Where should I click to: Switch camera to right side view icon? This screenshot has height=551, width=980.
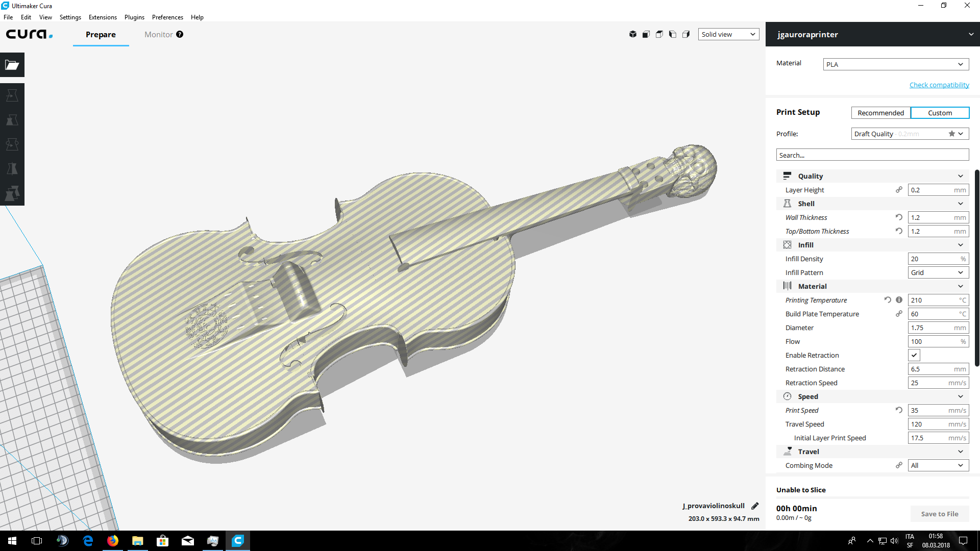[x=686, y=34]
